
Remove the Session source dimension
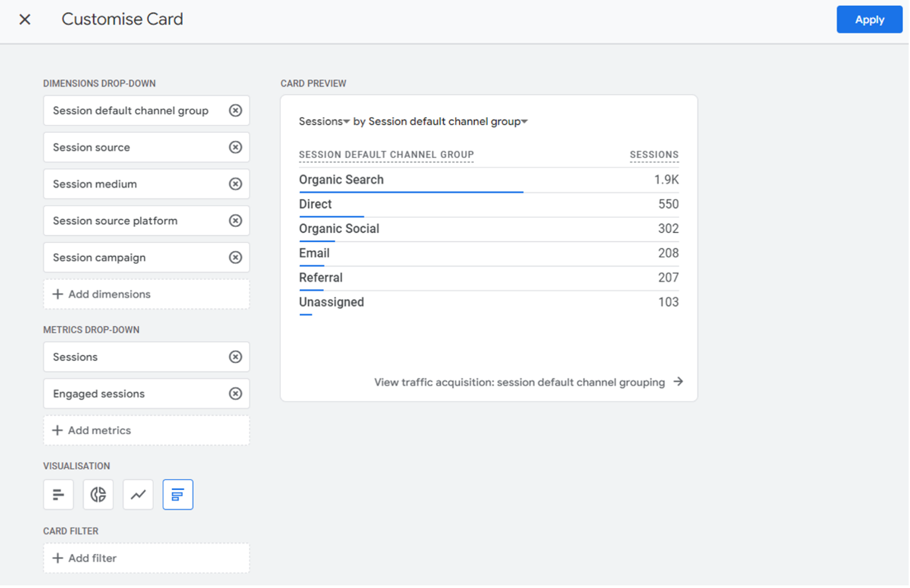236,147
